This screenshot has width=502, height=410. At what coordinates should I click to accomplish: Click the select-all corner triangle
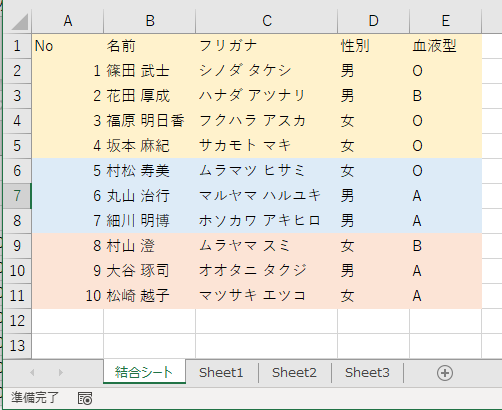pyautogui.click(x=19, y=21)
